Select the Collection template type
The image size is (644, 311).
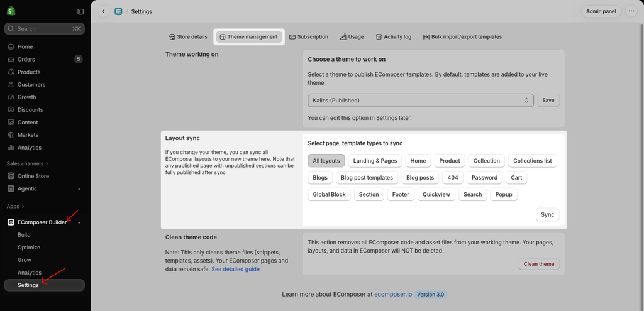487,161
